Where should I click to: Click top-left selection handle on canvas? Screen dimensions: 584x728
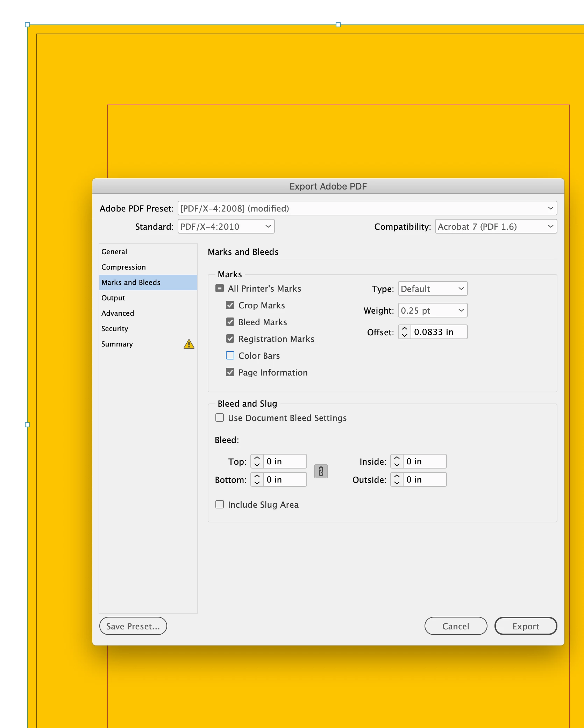click(x=28, y=25)
